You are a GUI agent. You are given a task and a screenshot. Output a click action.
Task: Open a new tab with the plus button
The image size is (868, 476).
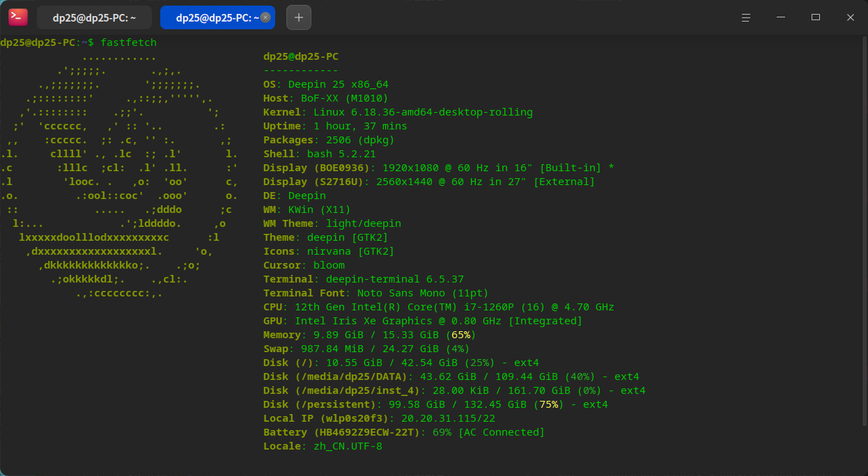point(299,17)
